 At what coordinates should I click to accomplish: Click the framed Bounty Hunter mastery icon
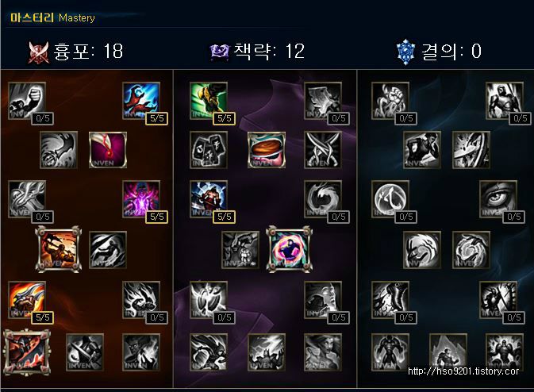point(59,249)
